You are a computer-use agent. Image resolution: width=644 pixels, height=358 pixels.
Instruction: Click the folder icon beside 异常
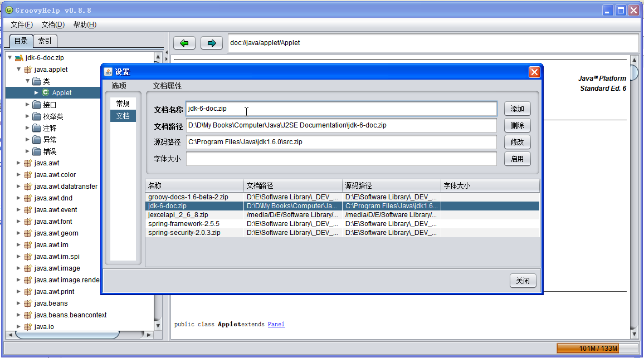(37, 140)
